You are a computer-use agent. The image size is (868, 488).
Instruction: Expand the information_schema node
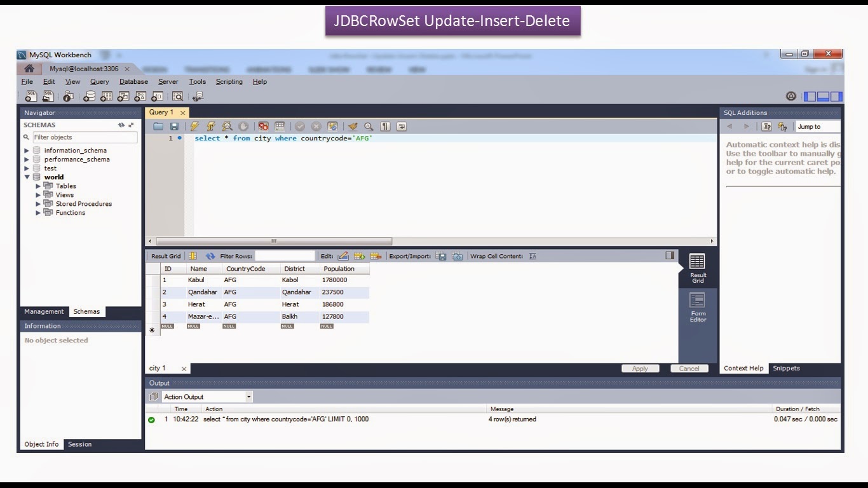(x=27, y=151)
